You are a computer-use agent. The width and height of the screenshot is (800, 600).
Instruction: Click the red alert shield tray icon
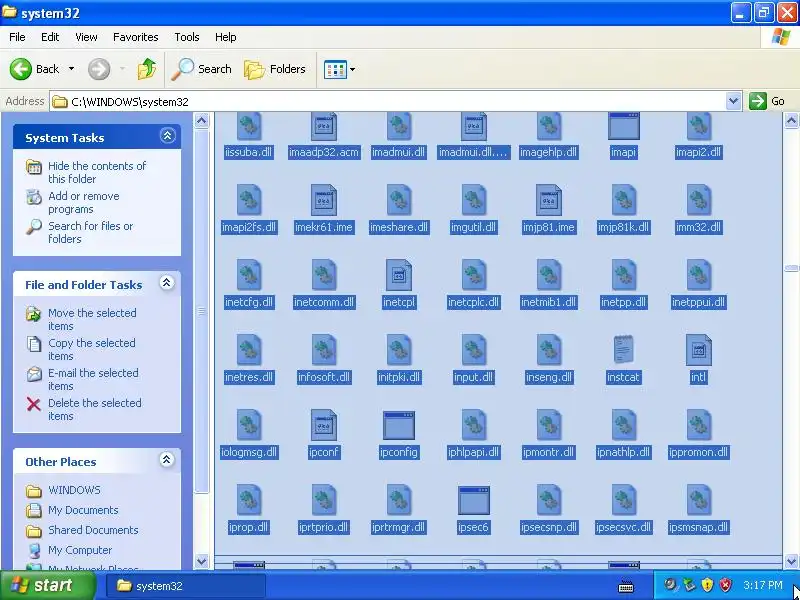(x=726, y=585)
